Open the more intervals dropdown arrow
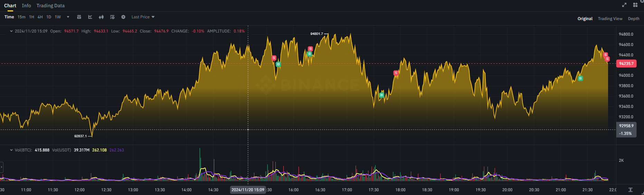 [68, 17]
